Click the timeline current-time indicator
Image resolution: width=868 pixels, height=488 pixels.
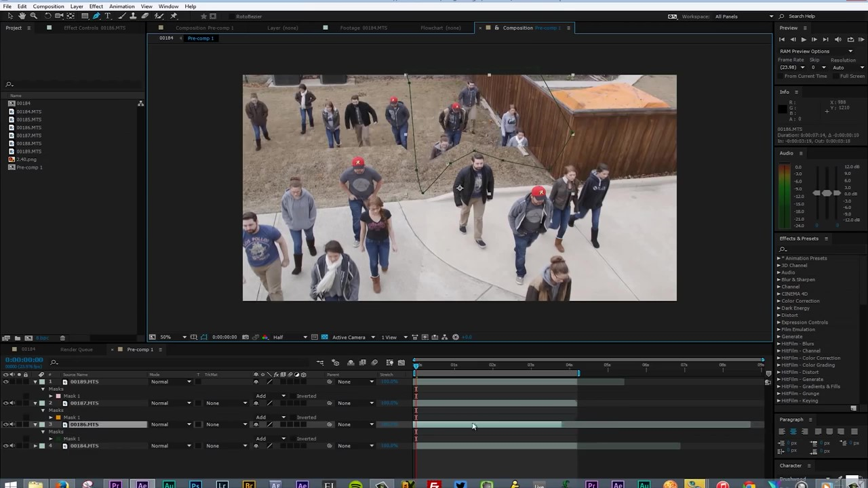pos(416,365)
